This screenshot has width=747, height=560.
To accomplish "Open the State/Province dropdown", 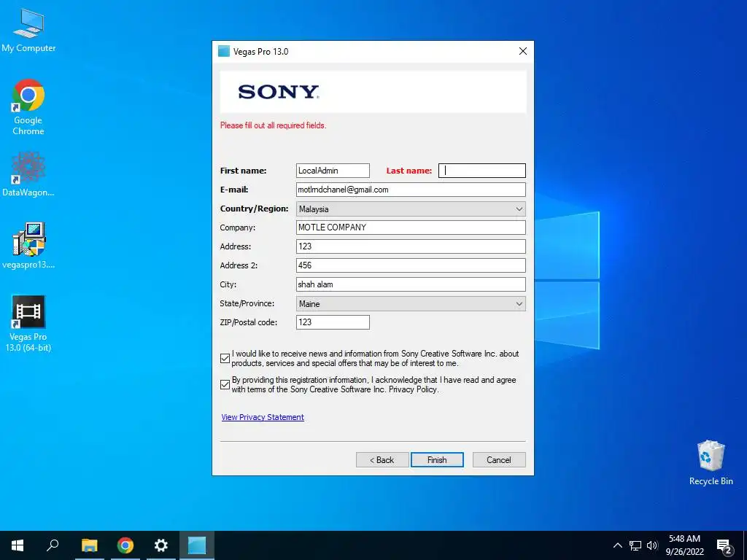I will pos(411,304).
